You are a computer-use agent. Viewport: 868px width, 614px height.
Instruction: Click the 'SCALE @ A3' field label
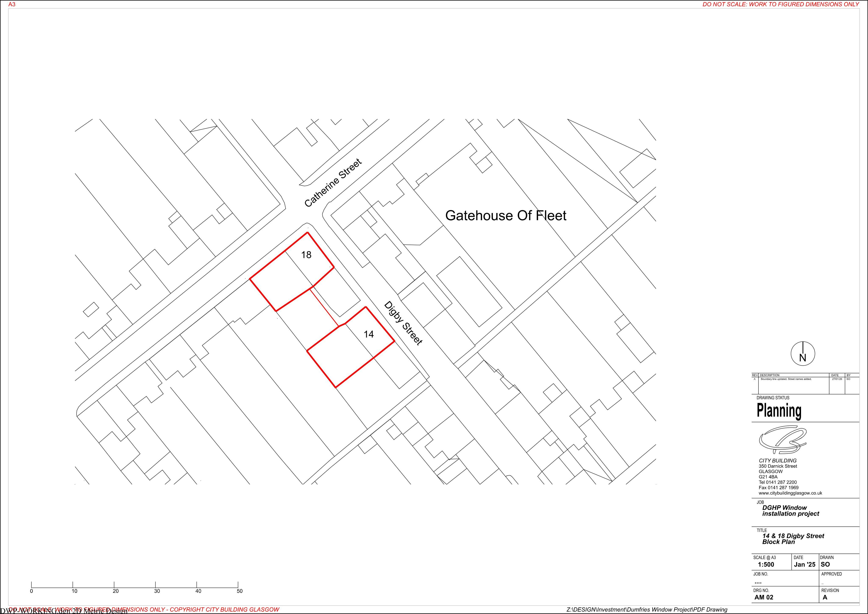[764, 558]
